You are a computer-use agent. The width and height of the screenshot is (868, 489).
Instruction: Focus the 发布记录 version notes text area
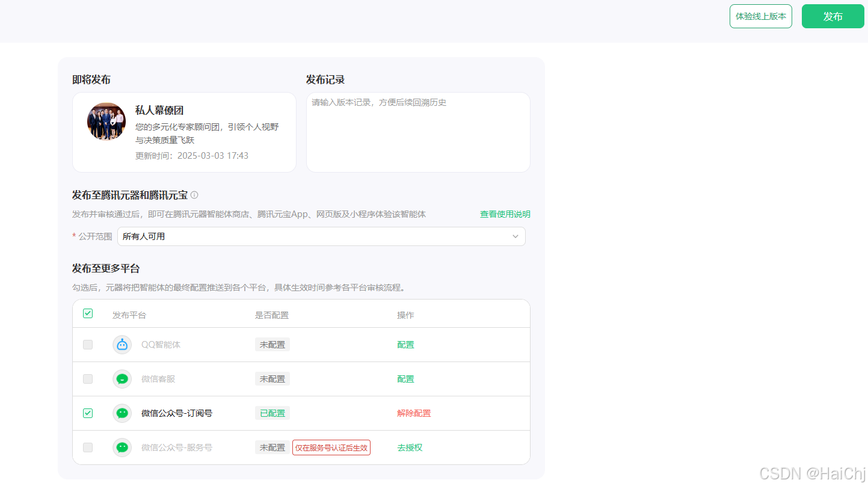[418, 132]
